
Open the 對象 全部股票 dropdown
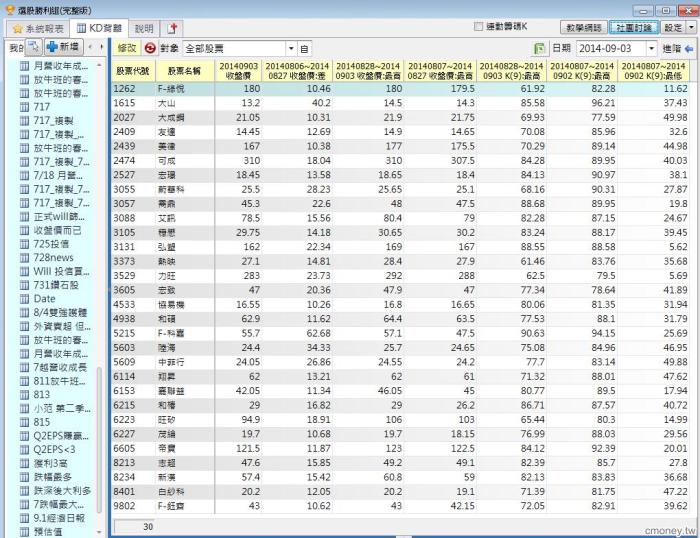tap(291, 48)
